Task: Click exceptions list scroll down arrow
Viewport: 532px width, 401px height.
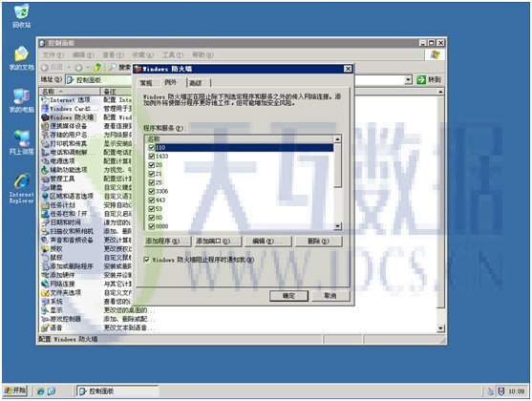Action: tap(337, 226)
